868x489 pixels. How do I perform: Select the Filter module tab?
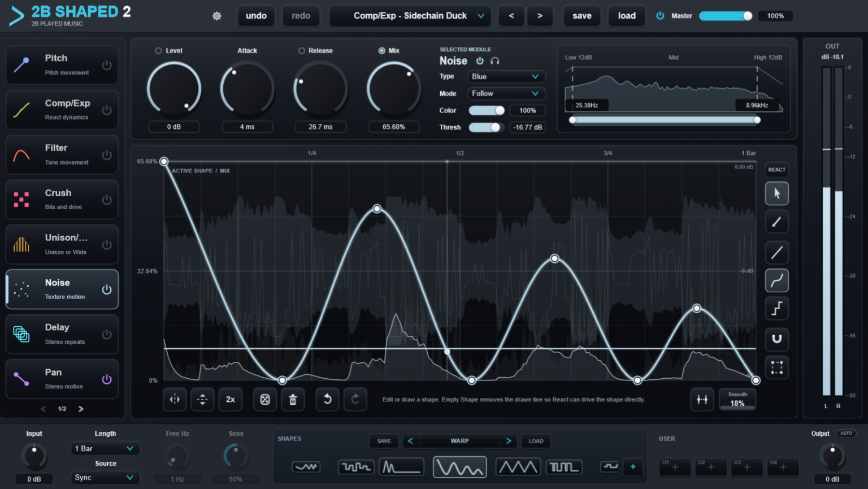pyautogui.click(x=62, y=154)
